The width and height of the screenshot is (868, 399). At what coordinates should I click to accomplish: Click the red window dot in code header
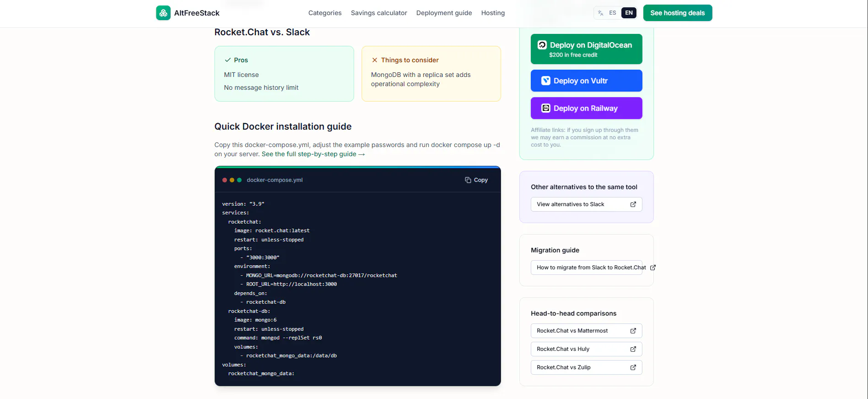coord(225,180)
